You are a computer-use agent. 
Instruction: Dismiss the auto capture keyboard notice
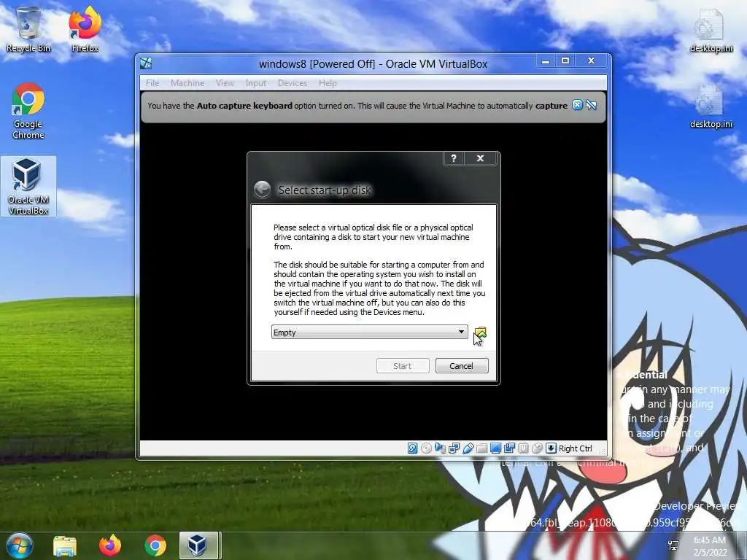[577, 105]
